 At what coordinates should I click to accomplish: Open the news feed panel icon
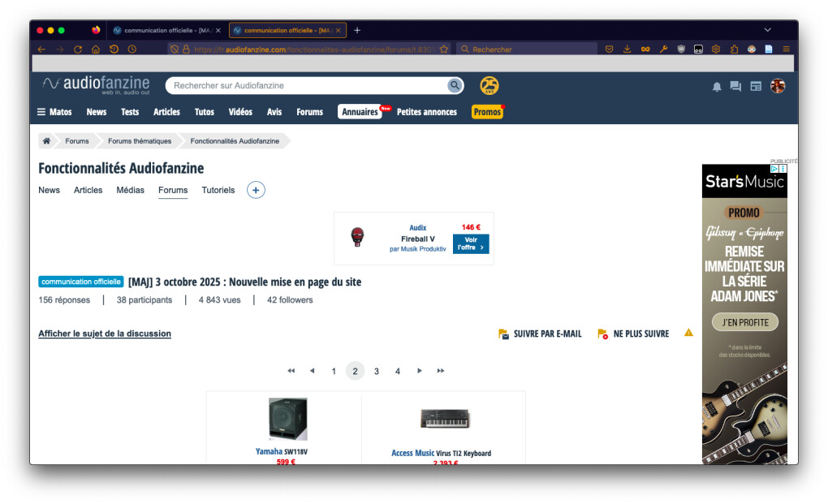(x=757, y=86)
